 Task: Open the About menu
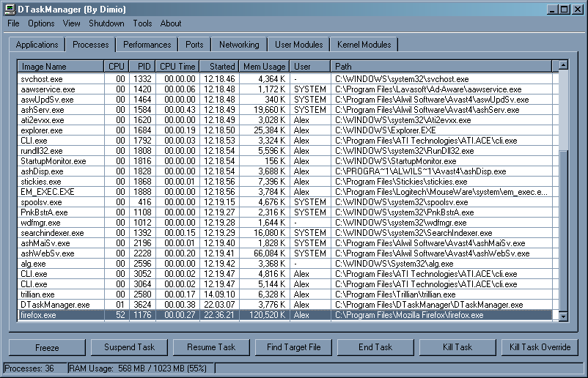pos(171,23)
